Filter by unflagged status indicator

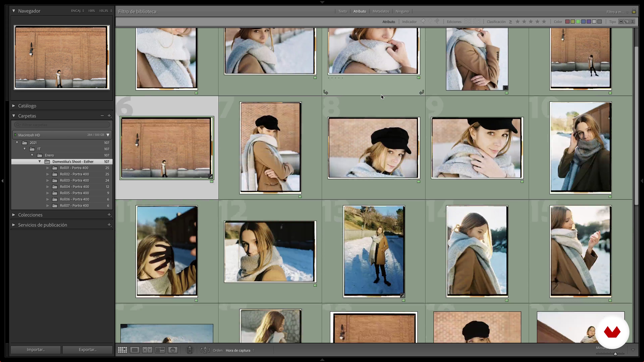point(430,21)
